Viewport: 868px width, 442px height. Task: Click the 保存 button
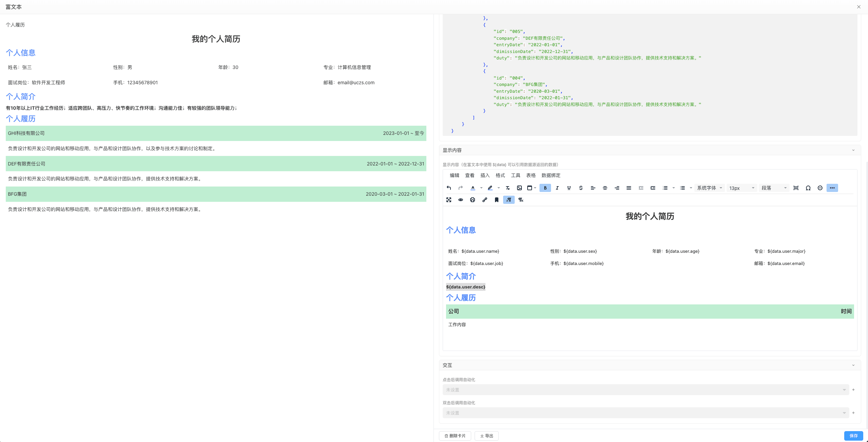pyautogui.click(x=853, y=436)
